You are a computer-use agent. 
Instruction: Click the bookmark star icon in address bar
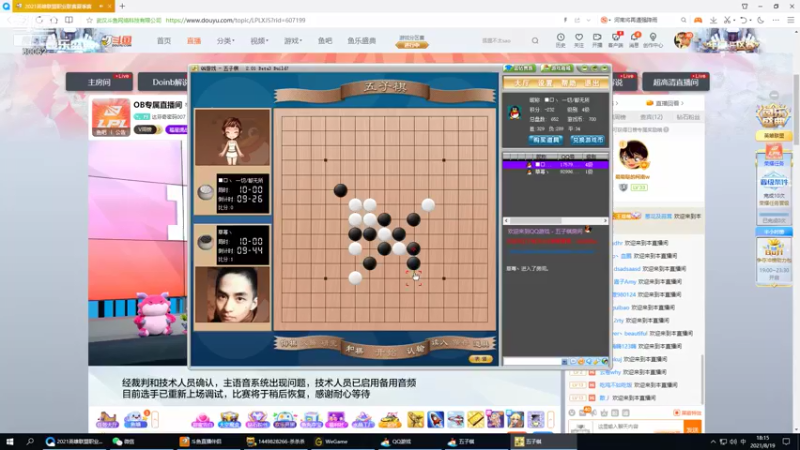(x=89, y=20)
